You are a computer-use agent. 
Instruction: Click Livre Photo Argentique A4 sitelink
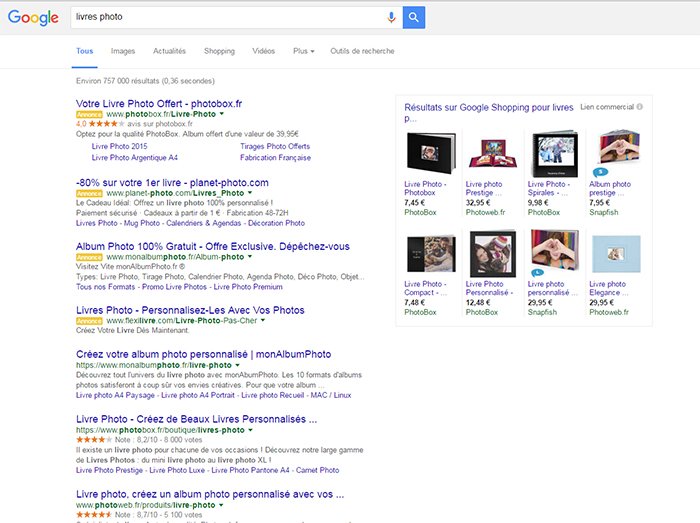point(134,158)
